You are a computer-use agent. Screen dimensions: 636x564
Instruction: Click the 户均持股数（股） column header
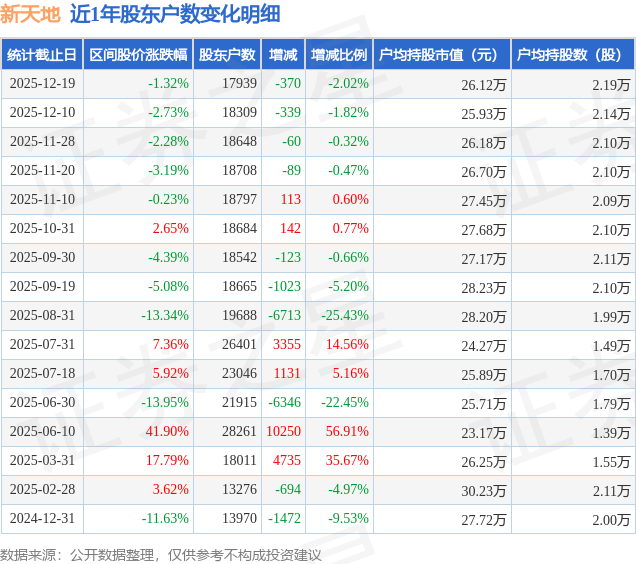click(573, 55)
